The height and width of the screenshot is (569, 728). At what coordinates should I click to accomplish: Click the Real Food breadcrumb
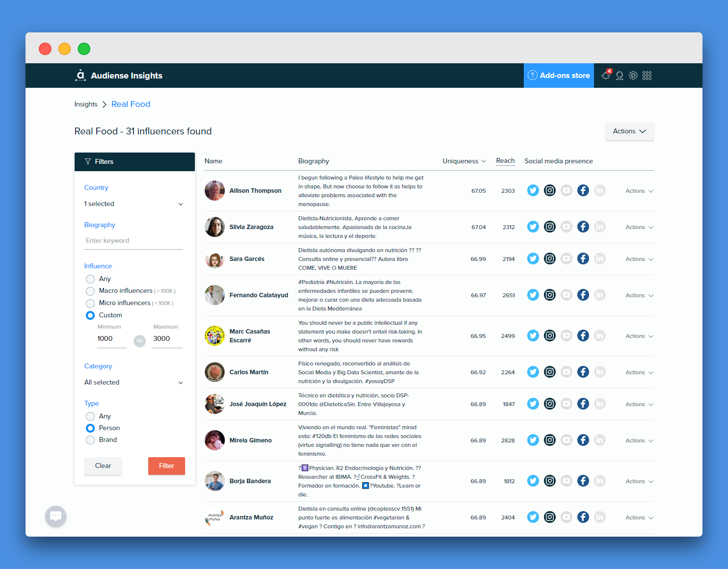131,104
